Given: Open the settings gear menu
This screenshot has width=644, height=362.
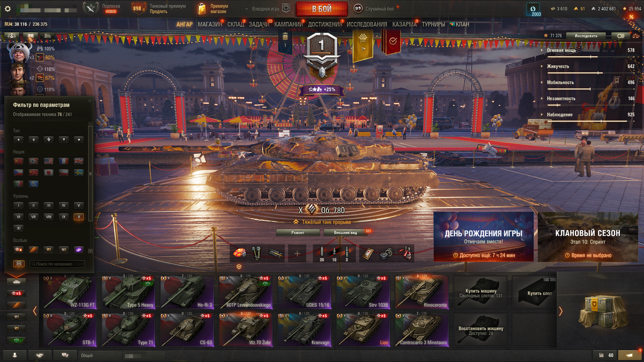Looking at the screenshot, I should click(8, 9).
